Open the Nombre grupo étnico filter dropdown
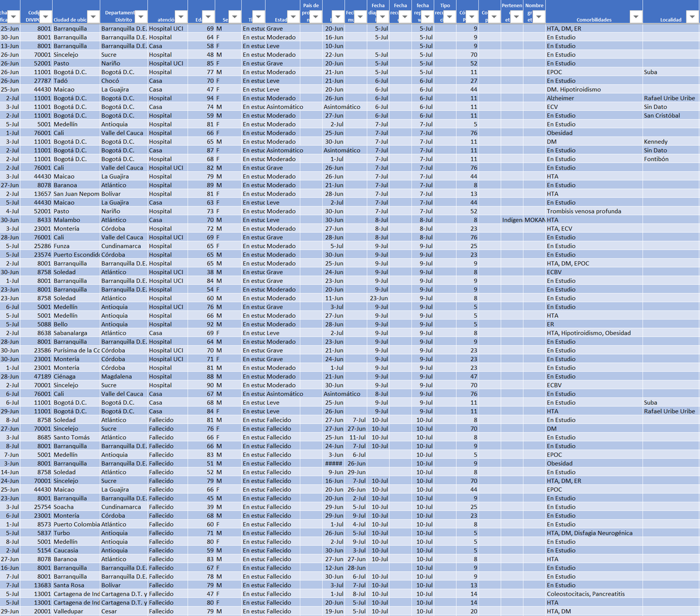Screen dimensions: 700x616 point(539,17)
